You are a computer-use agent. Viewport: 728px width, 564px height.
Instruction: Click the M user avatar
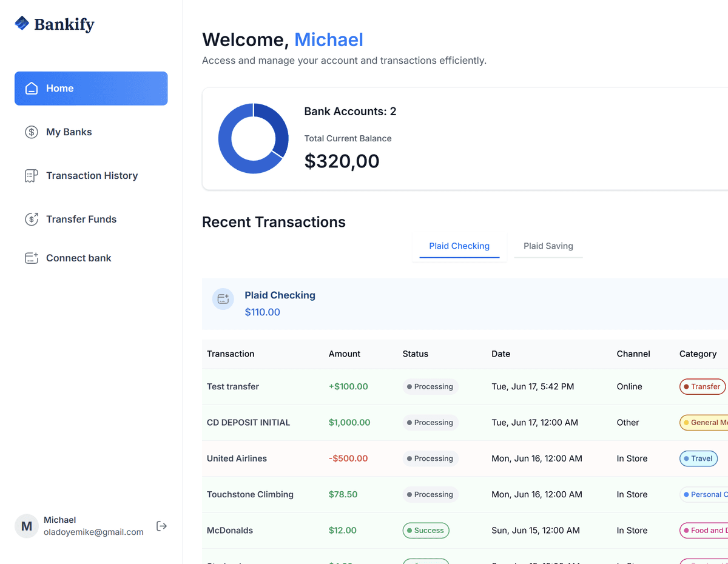pos(27,526)
